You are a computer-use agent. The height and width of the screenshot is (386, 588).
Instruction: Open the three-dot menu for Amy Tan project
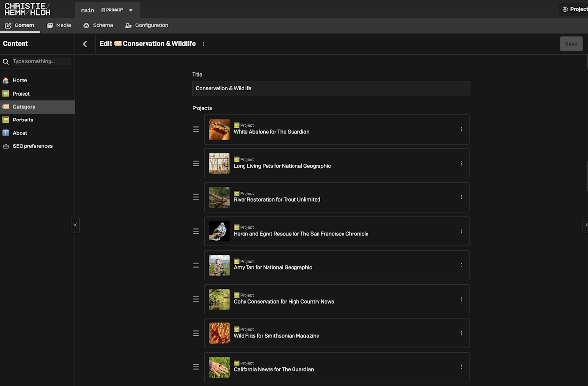pyautogui.click(x=461, y=265)
